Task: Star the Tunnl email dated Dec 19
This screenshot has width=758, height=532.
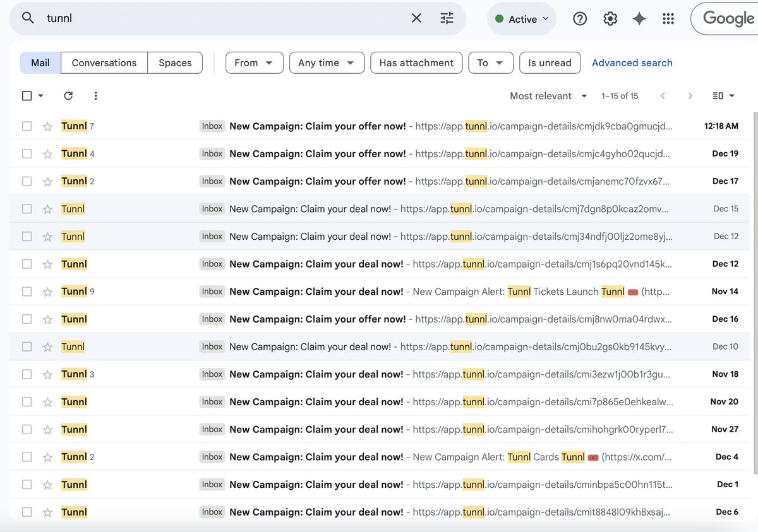Action: [x=47, y=154]
